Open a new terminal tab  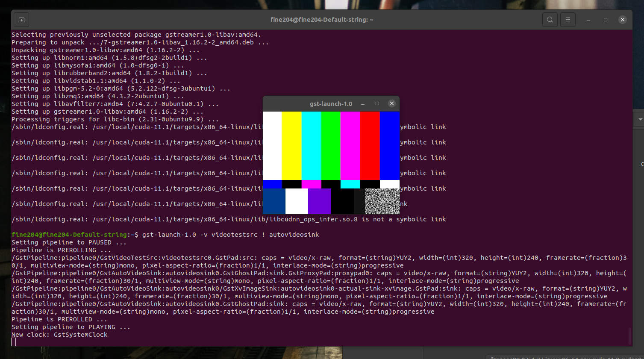tap(22, 20)
